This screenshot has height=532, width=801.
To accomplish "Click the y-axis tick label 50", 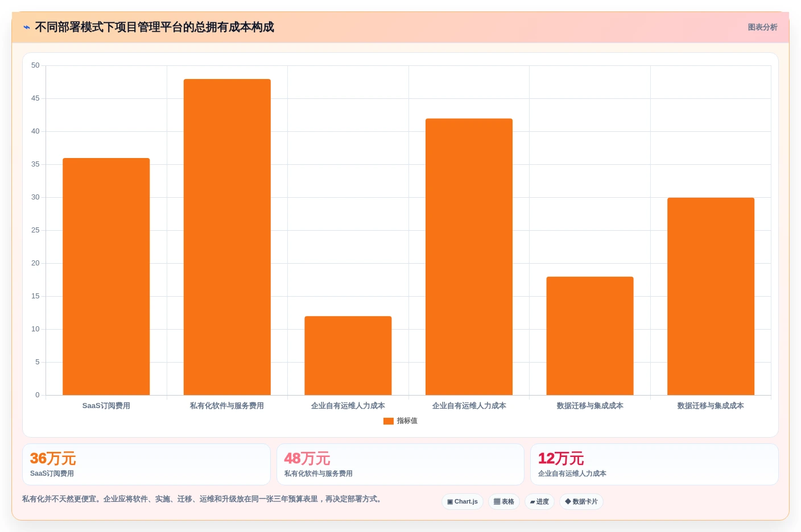I will click(x=35, y=65).
